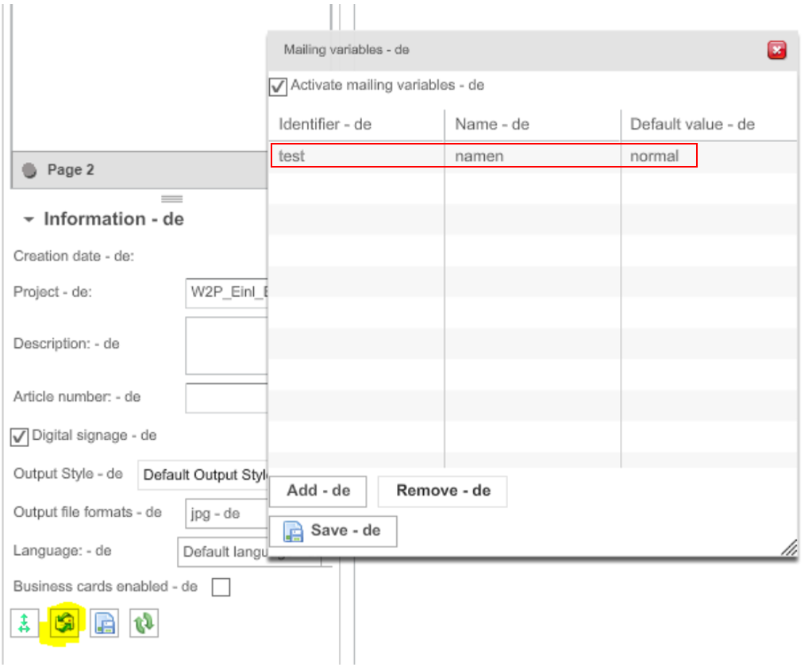This screenshot has width=812, height=667.
Task: Select the Page 2 tab
Action: [71, 169]
